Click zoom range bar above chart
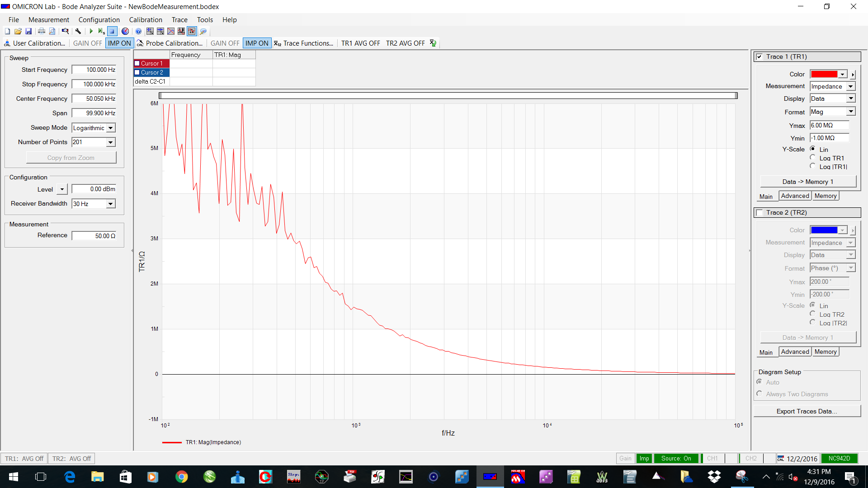Image resolution: width=868 pixels, height=488 pixels. (x=448, y=95)
